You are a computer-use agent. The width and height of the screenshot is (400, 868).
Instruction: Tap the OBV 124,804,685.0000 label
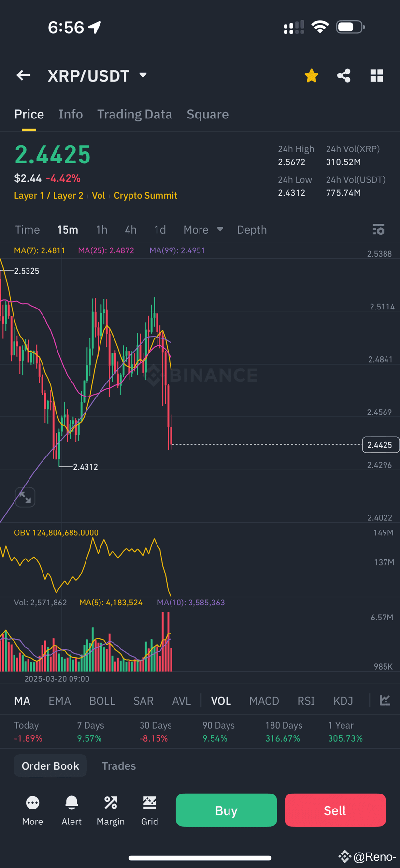pyautogui.click(x=56, y=532)
